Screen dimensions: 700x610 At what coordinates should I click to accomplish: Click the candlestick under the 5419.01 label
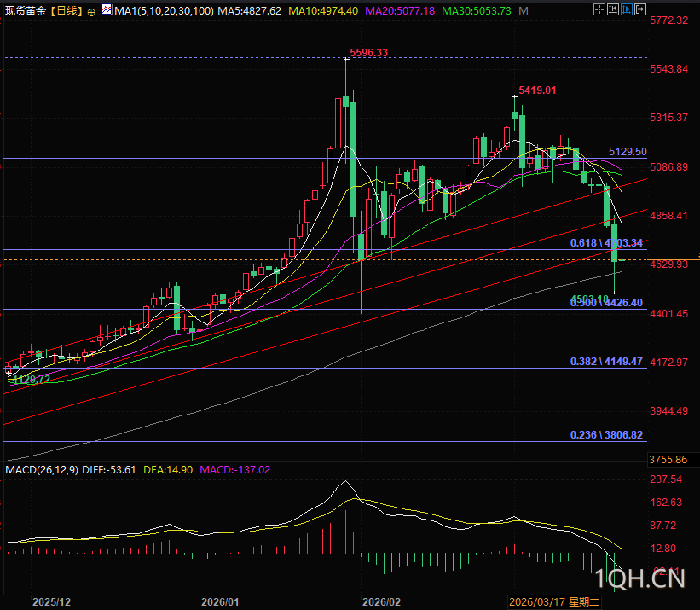515,113
